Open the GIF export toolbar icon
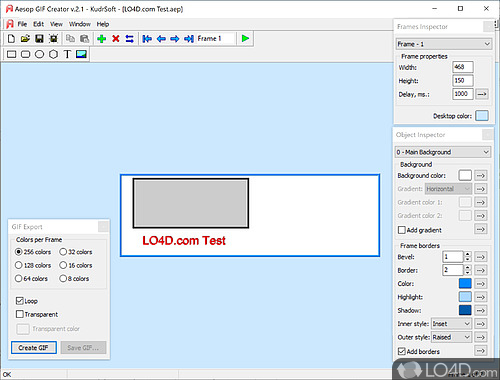Image resolution: width=500 pixels, height=380 pixels. [x=53, y=39]
